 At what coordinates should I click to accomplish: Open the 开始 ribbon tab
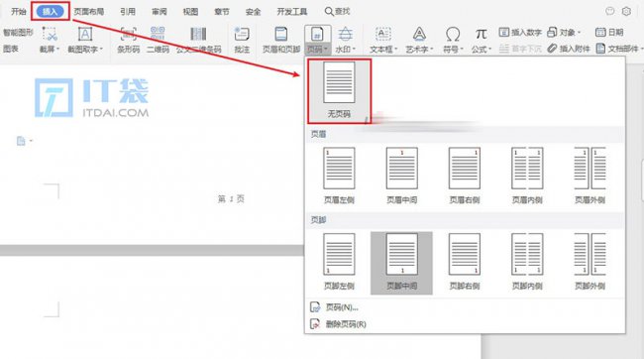(19, 12)
